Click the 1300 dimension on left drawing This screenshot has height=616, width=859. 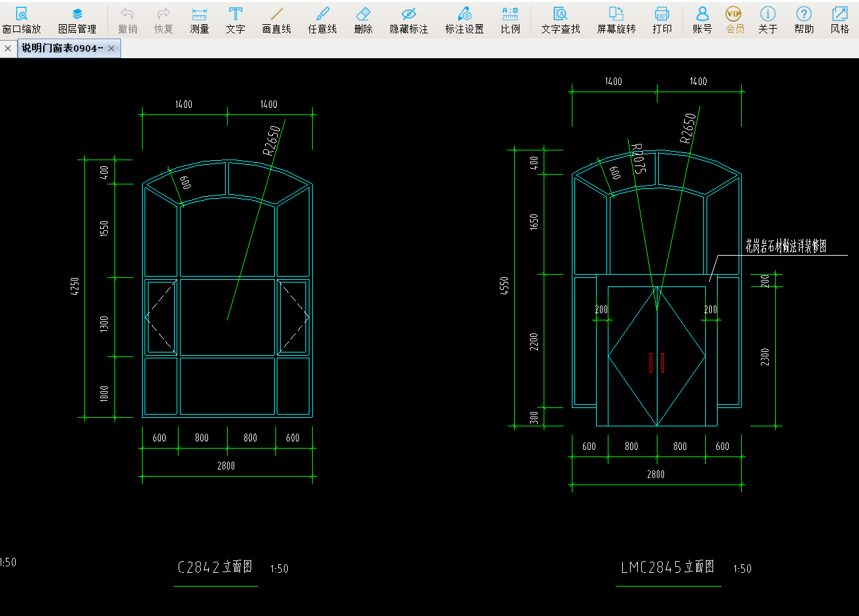(104, 324)
